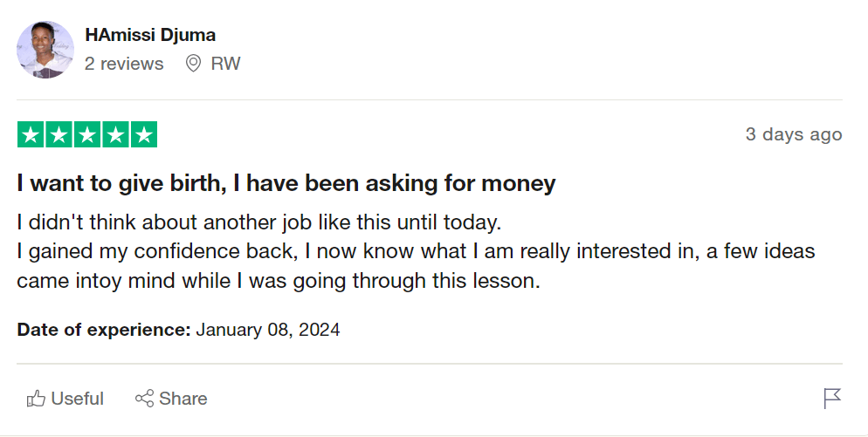Click the January 08, 2024 date
The width and height of the screenshot is (868, 437).
click(268, 330)
